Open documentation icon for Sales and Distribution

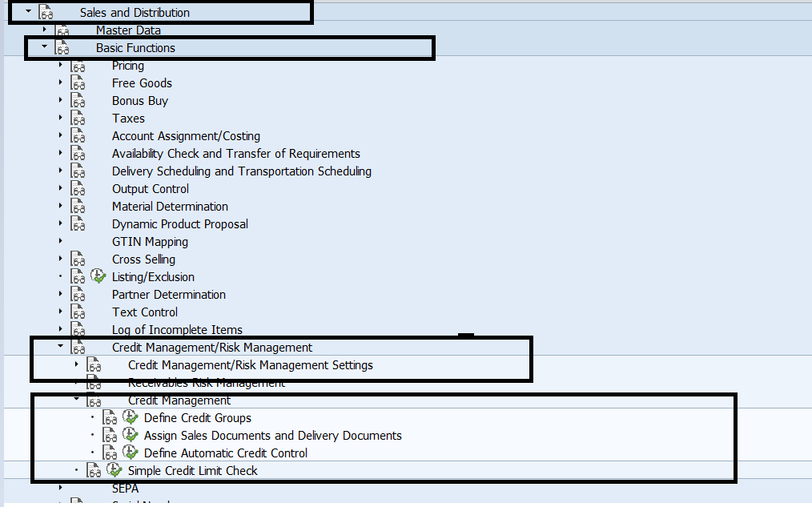coord(46,13)
